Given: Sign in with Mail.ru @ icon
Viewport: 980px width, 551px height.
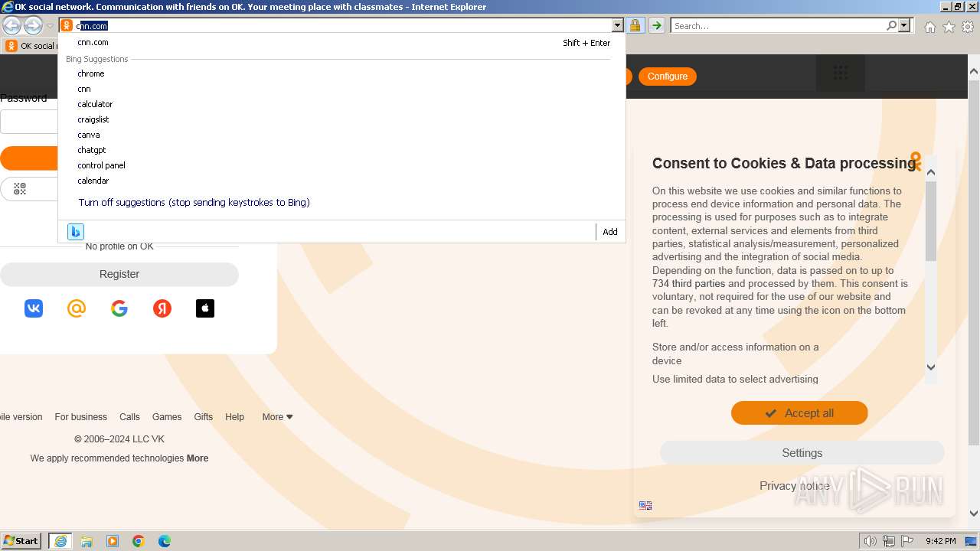Looking at the screenshot, I should click(77, 308).
